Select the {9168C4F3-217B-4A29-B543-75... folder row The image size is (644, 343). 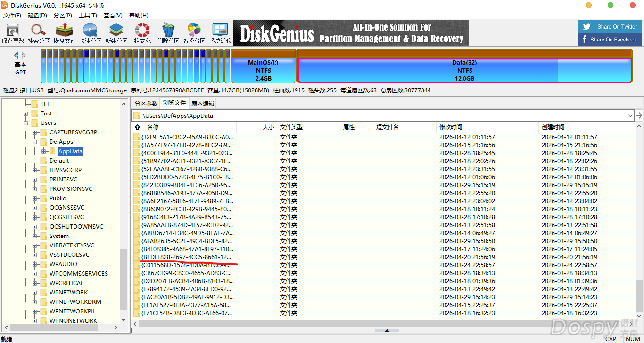click(383, 217)
